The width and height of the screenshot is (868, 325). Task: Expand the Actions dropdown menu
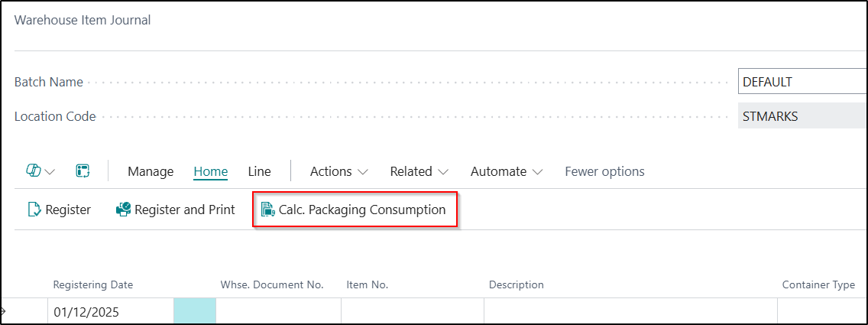pyautogui.click(x=338, y=171)
